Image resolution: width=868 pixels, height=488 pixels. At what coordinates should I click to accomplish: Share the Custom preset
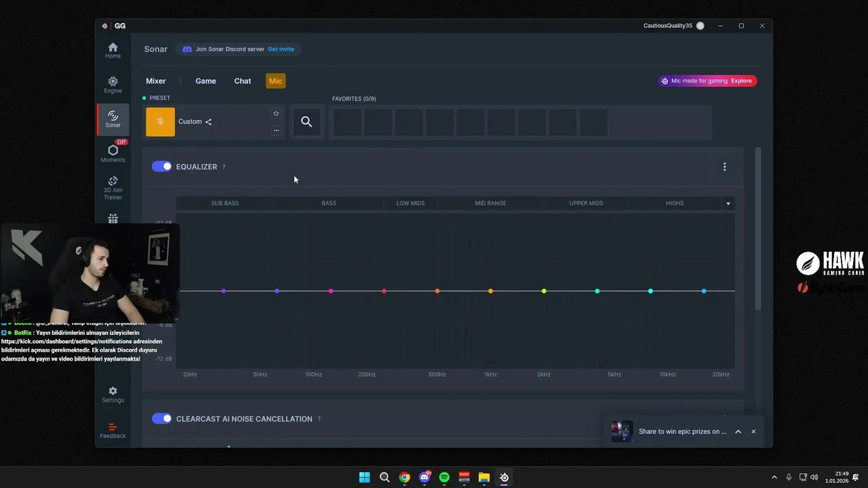(x=208, y=122)
